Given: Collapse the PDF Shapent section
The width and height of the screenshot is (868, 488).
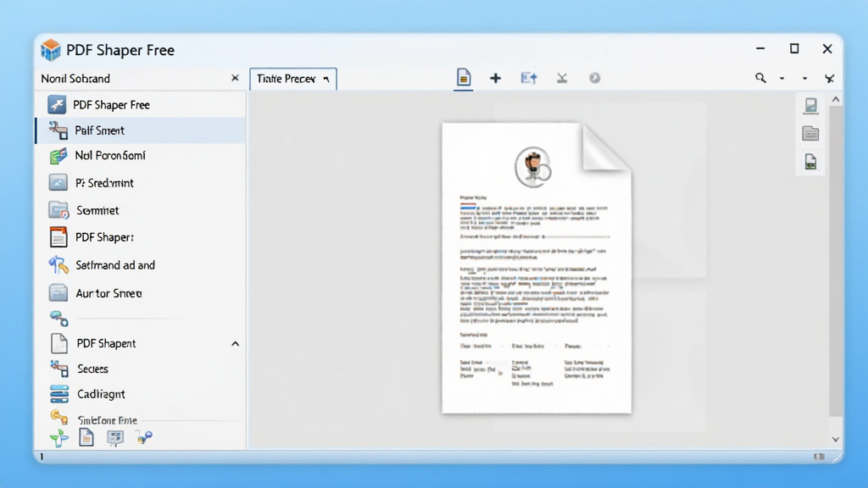Looking at the screenshot, I should (x=236, y=344).
